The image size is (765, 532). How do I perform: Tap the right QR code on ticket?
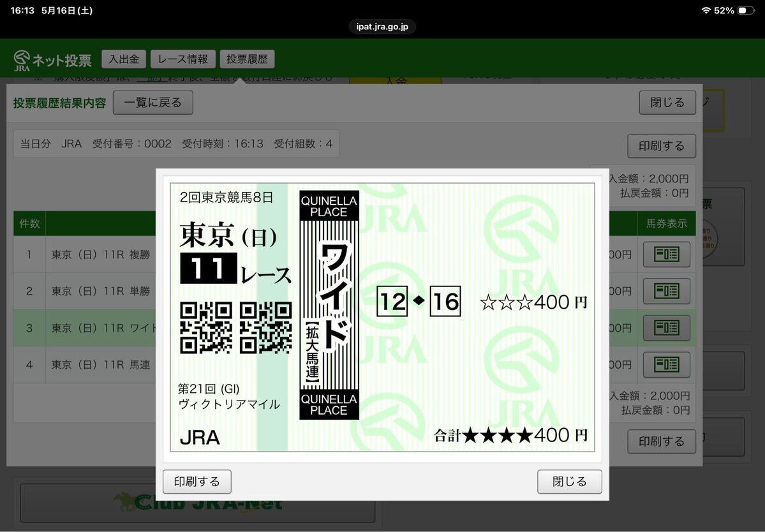(266, 327)
